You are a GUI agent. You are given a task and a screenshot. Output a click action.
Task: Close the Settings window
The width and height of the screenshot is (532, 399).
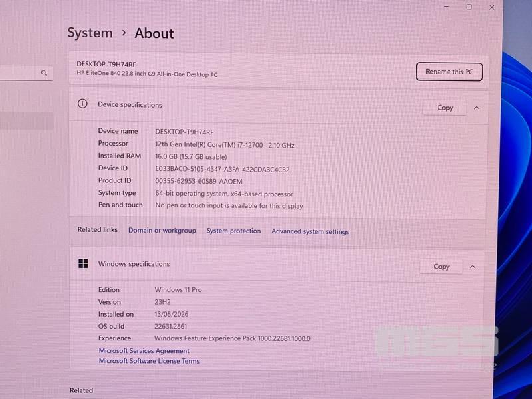tap(491, 7)
